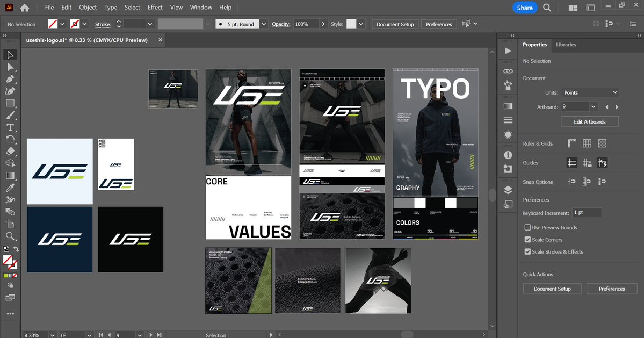
Task: Open the File menu
Action: 49,8
